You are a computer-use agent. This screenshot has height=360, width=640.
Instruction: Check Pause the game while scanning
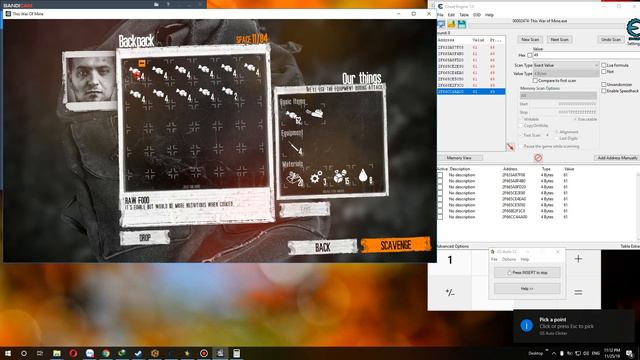coord(521,146)
